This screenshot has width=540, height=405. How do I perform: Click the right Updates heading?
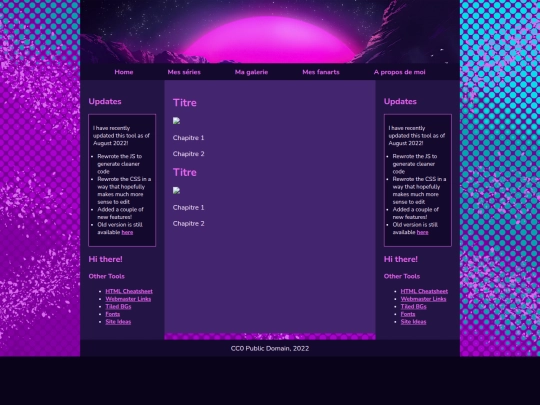[400, 102]
